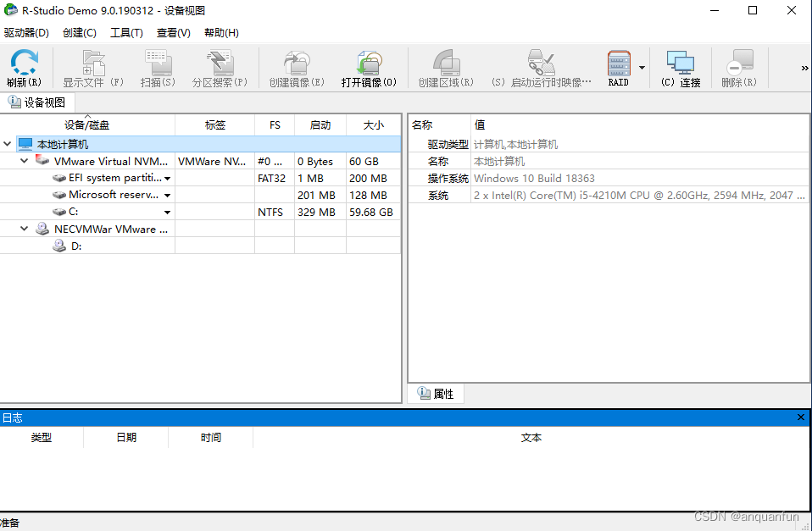Screen dimensions: 812x531
Task: Click the log Text (文本) column header
Action: (x=531, y=437)
